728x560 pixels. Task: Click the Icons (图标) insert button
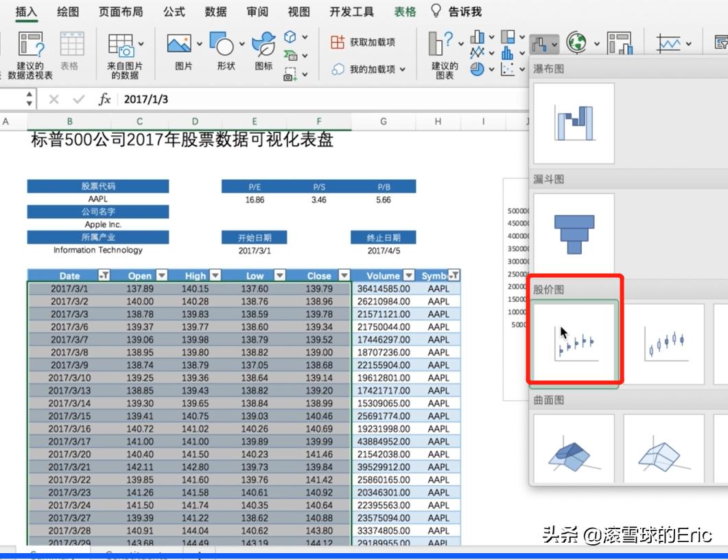263,45
